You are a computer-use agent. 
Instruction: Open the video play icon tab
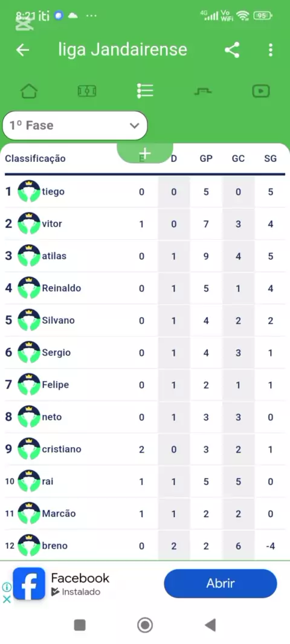point(261,91)
